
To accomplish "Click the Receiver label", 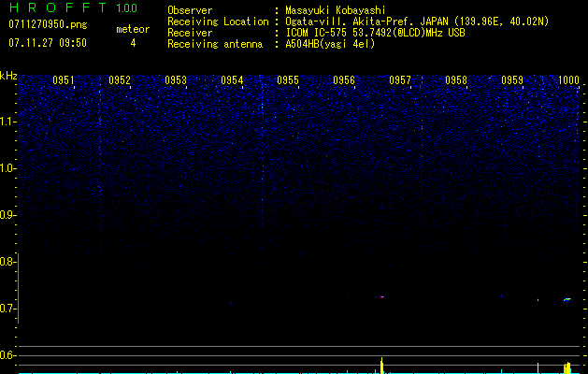I will [x=190, y=33].
